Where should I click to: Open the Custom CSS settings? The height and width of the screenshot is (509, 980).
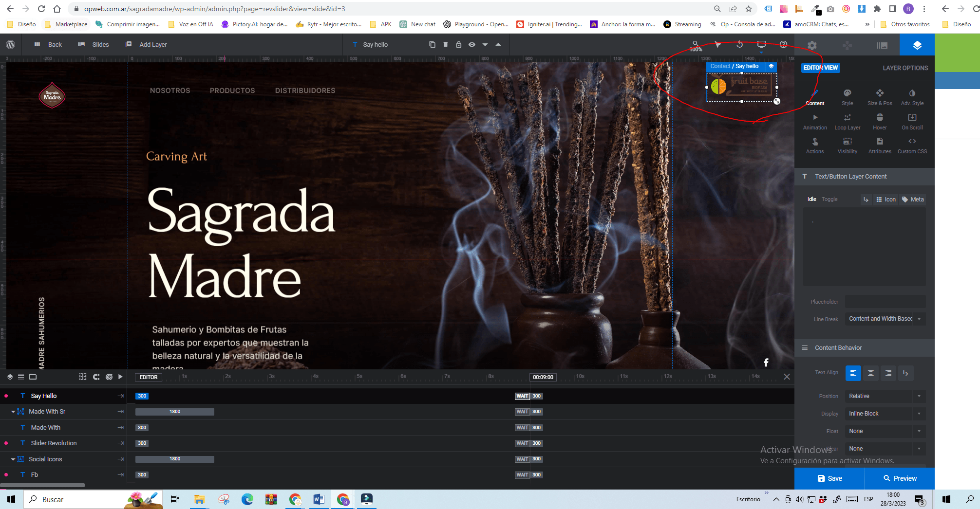pyautogui.click(x=912, y=145)
